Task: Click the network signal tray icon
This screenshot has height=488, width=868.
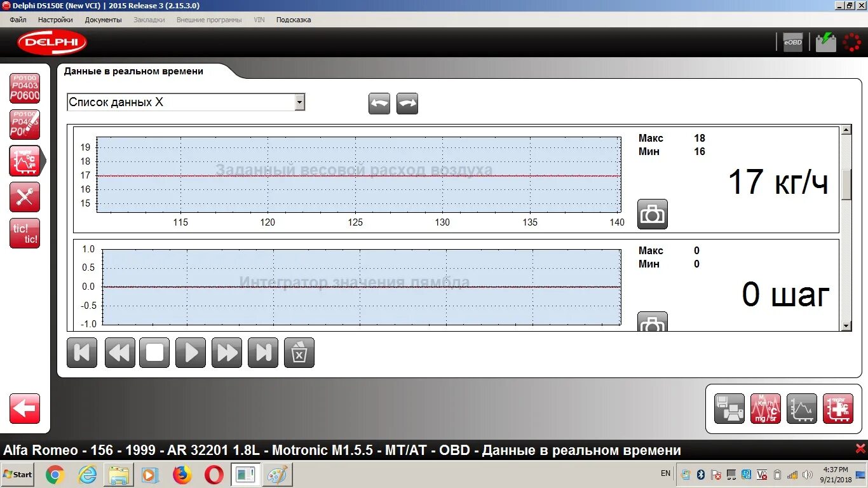Action: (792, 475)
